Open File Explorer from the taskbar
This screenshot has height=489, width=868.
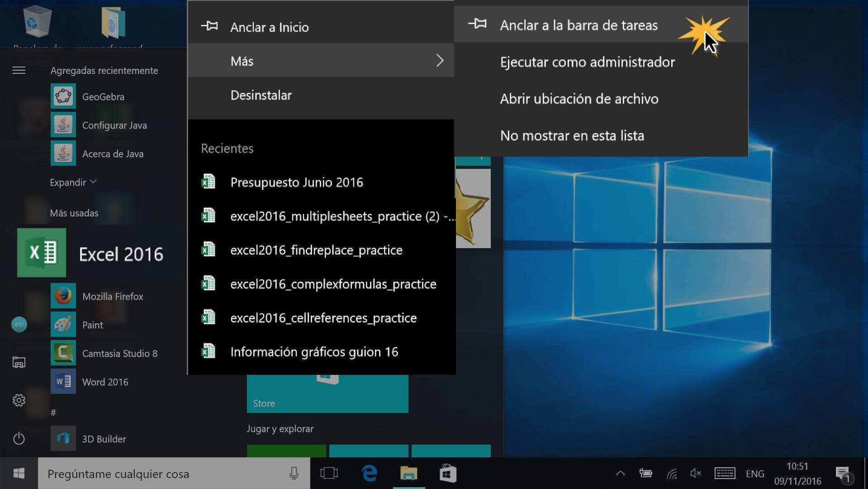[x=409, y=474]
